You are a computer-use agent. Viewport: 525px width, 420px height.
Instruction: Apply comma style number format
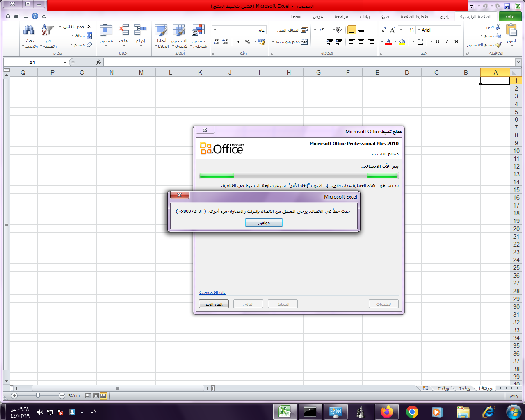click(x=238, y=42)
